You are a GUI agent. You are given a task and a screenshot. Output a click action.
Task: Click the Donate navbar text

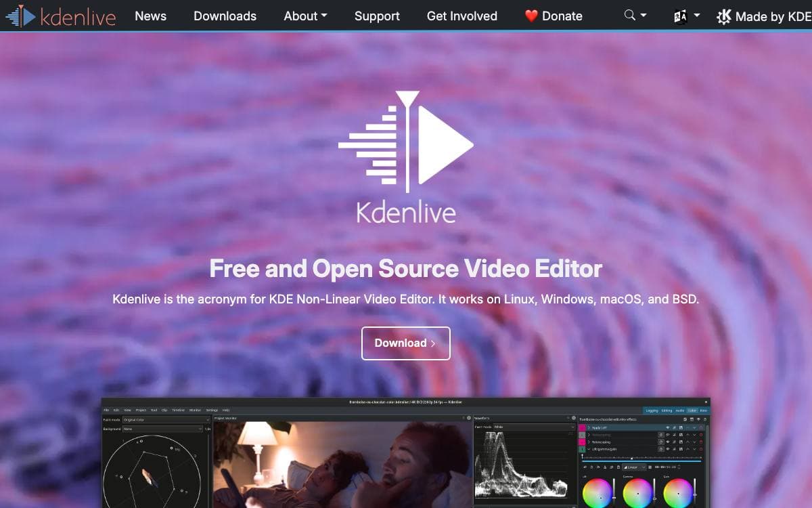[562, 16]
